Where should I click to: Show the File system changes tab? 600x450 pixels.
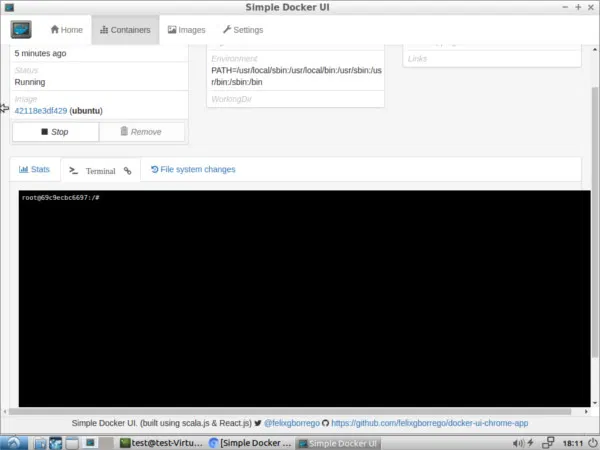pos(193,170)
